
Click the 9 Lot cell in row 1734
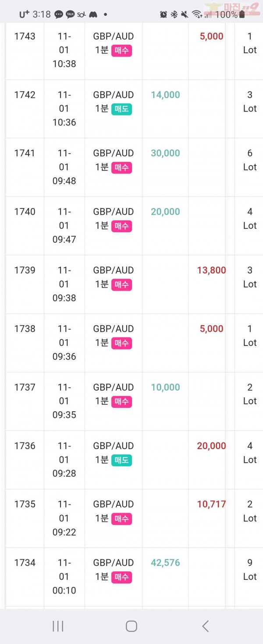click(x=249, y=569)
